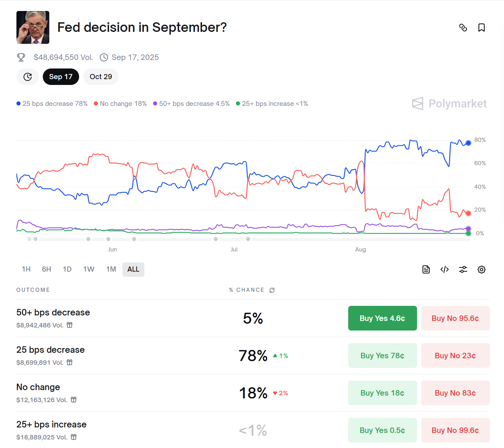Set chart range to 1H
Image resolution: width=504 pixels, height=448 pixels.
[26, 269]
